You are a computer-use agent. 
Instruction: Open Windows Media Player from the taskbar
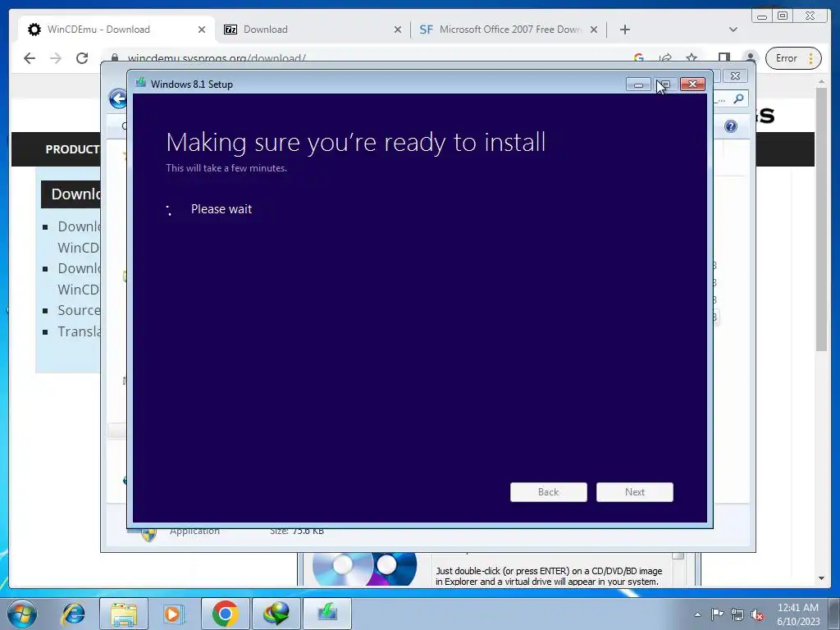pyautogui.click(x=172, y=614)
